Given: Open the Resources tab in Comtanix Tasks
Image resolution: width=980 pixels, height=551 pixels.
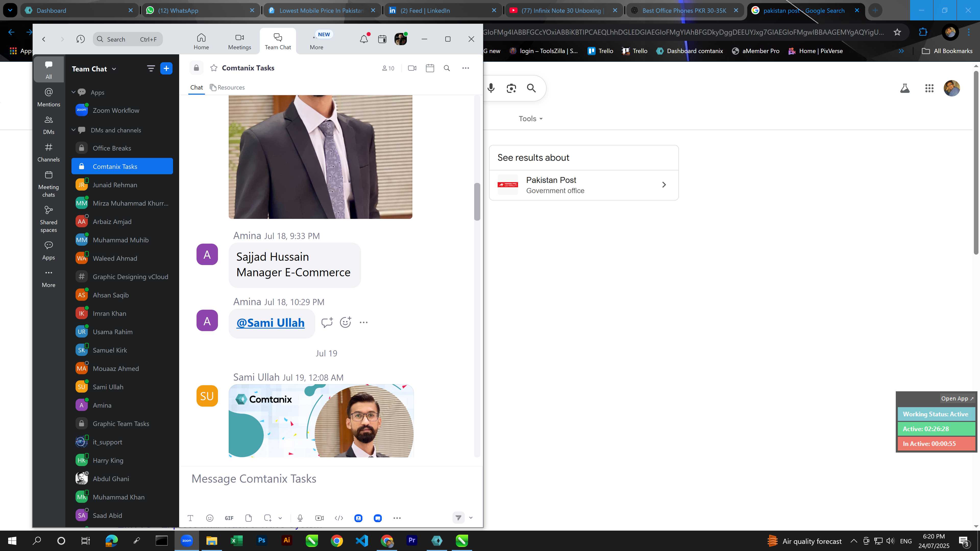Looking at the screenshot, I should [x=227, y=87].
